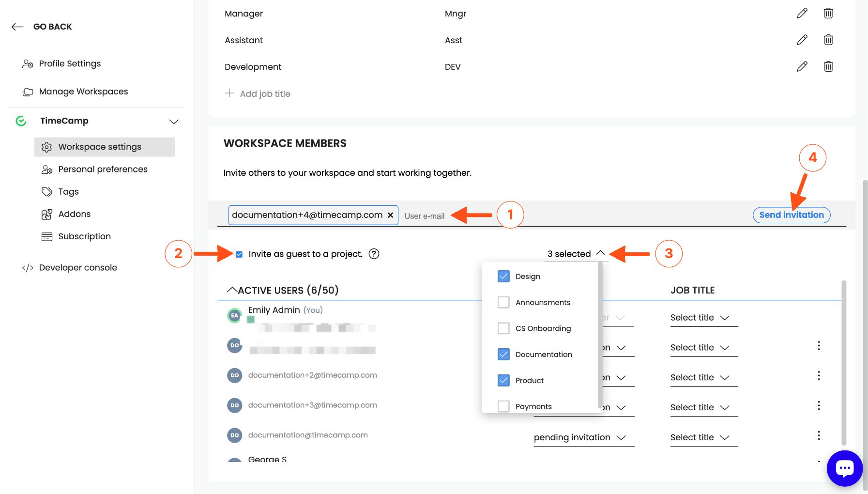Viewport: 868px width, 494px height.
Task: Click the plus icon to add job title
Action: pyautogui.click(x=229, y=93)
